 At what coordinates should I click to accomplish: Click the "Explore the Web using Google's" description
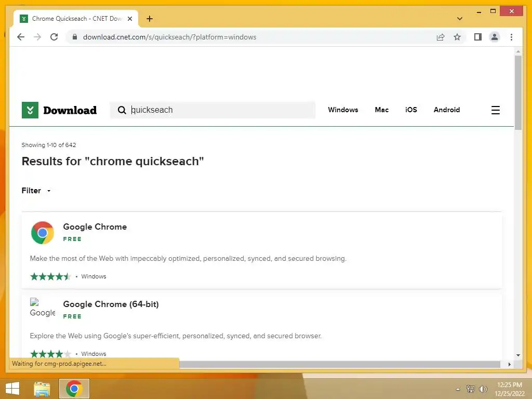coord(176,336)
